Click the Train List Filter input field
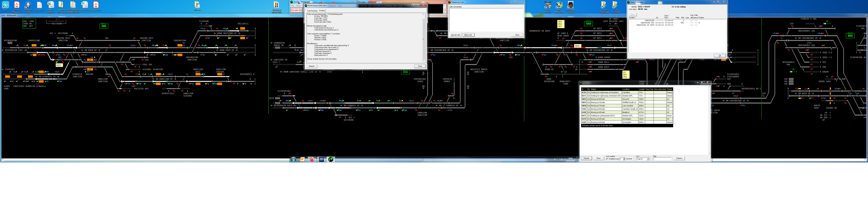This screenshot has height=210, width=868. [662, 159]
